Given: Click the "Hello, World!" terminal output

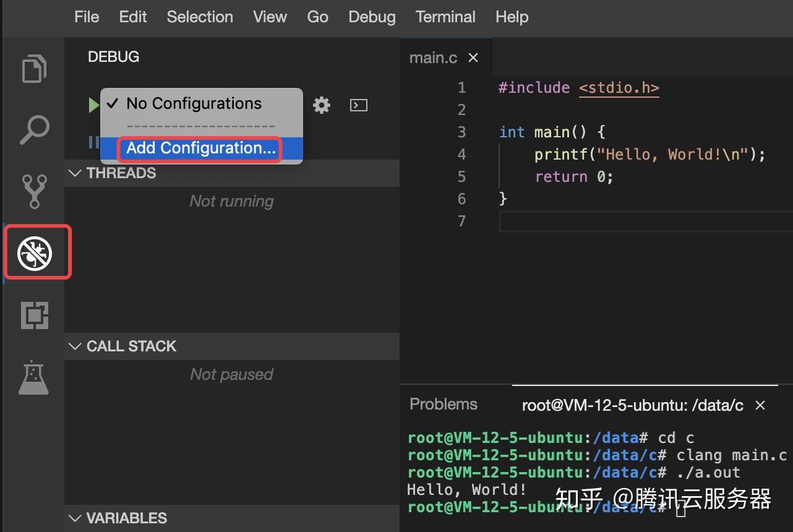Looking at the screenshot, I should [x=466, y=490].
